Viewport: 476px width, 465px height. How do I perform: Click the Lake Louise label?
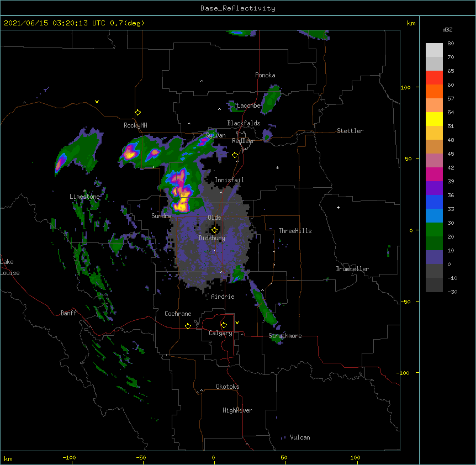[x=10, y=267]
